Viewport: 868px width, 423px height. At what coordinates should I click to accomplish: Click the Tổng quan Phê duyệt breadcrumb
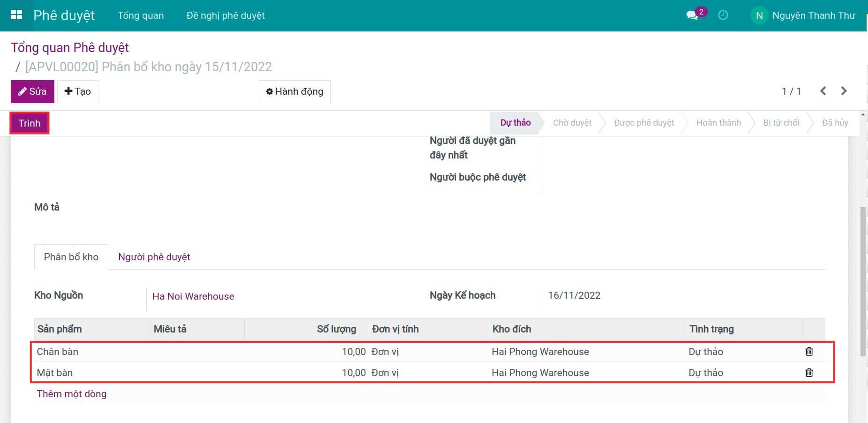click(x=70, y=47)
